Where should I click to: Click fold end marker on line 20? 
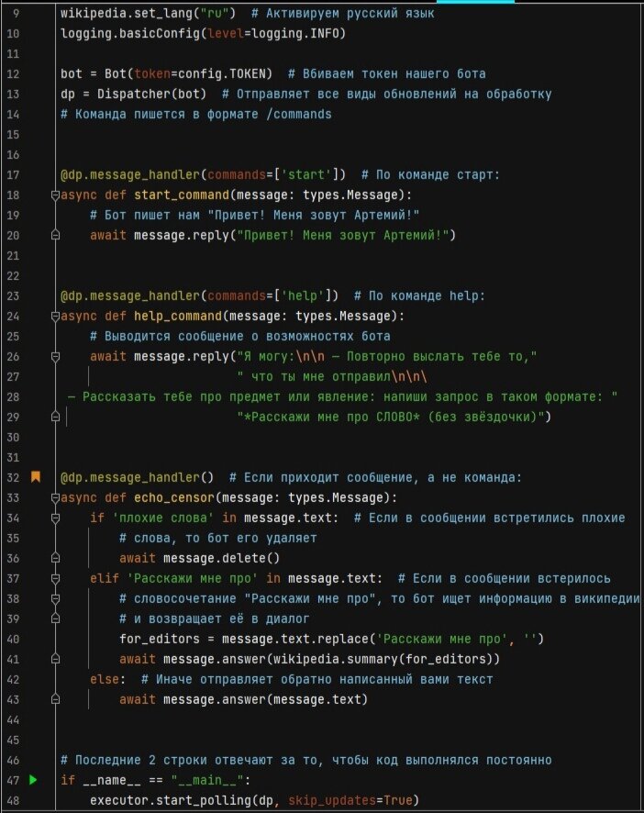(x=55, y=236)
